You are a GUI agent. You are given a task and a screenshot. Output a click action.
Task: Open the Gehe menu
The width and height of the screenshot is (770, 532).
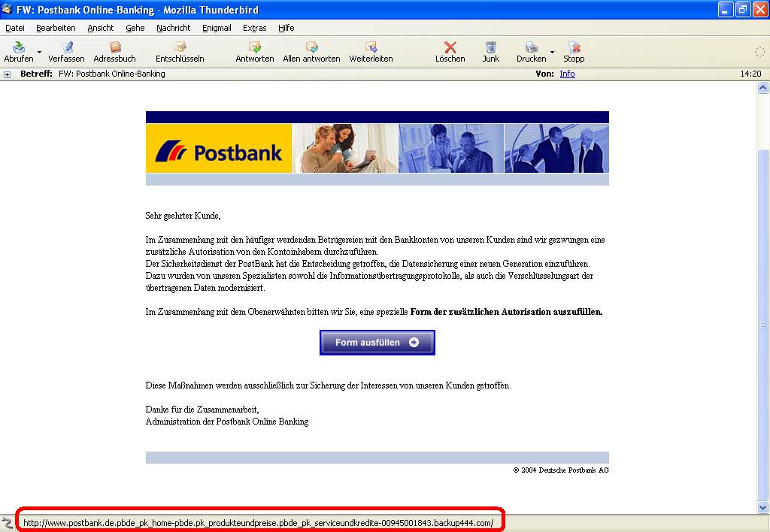click(x=135, y=28)
